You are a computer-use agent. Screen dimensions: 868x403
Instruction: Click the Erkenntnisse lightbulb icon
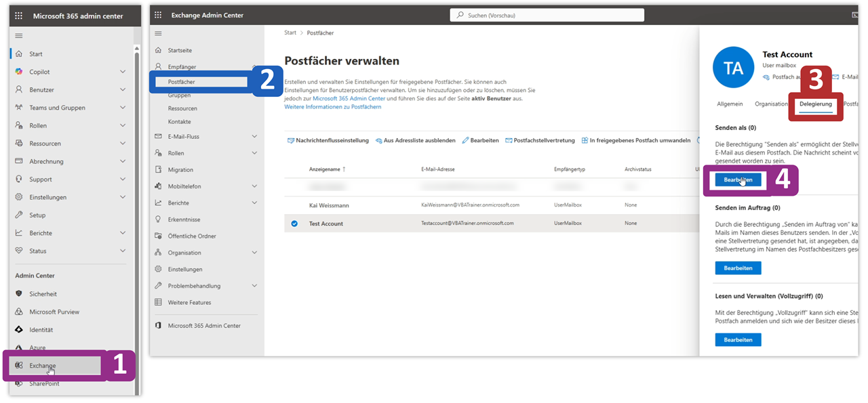point(158,219)
